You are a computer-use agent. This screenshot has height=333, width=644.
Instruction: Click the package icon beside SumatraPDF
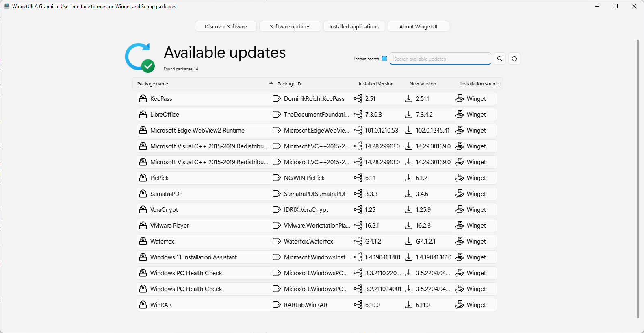143,194
